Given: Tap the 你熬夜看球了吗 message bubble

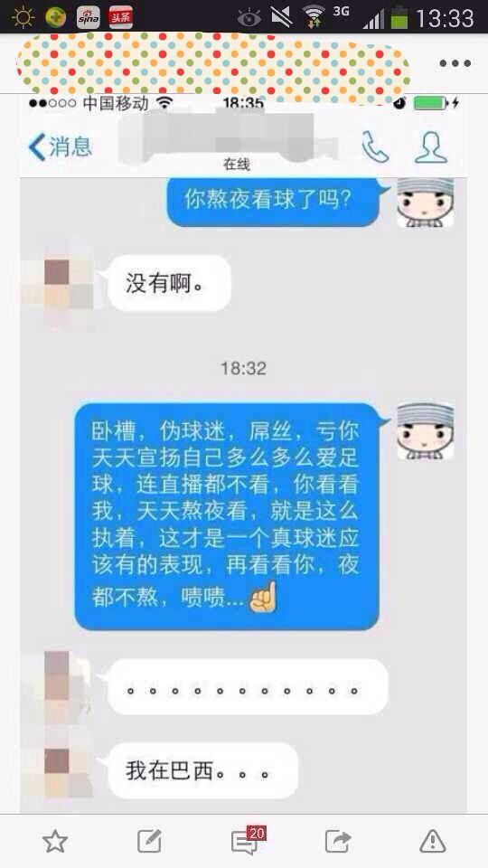Looking at the screenshot, I should (x=274, y=201).
